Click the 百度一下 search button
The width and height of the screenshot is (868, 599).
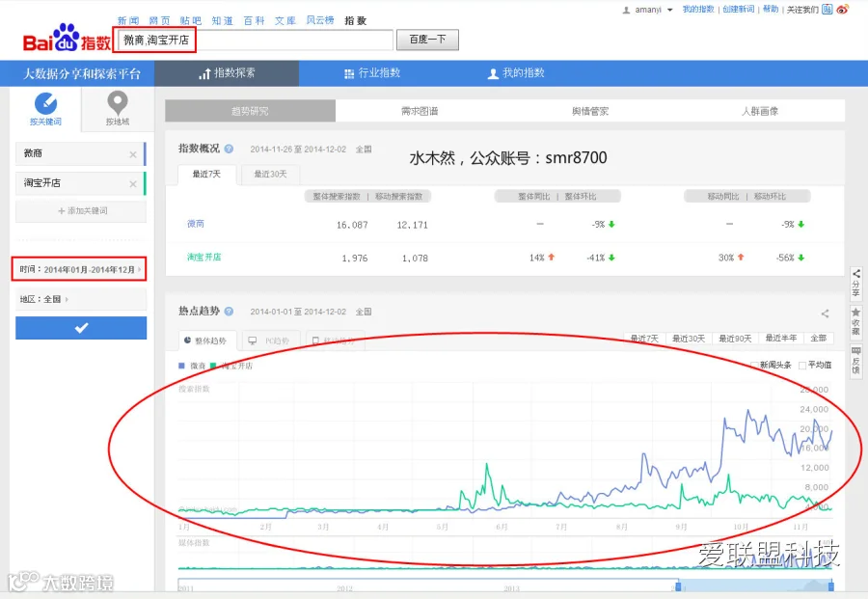[427, 40]
